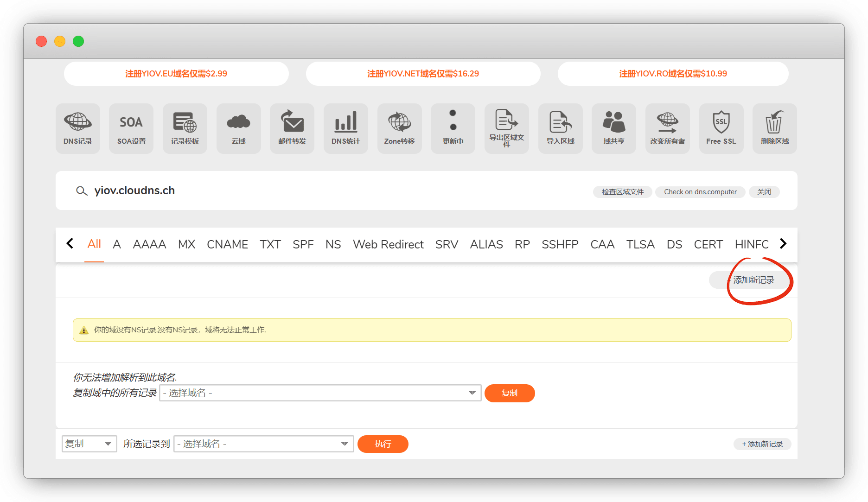The image size is (868, 502).
Task: Switch to the All records tab
Action: (x=94, y=244)
